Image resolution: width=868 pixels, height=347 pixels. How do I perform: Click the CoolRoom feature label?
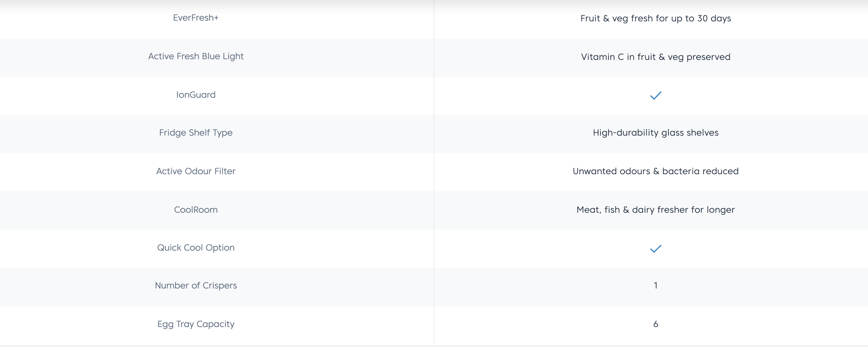click(196, 210)
